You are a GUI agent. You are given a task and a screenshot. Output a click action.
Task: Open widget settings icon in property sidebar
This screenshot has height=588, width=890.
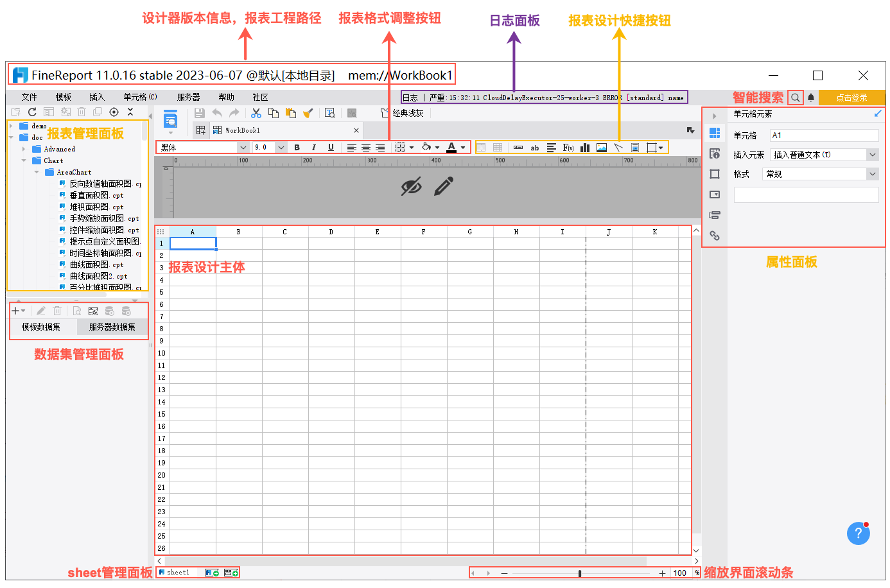[x=715, y=195]
